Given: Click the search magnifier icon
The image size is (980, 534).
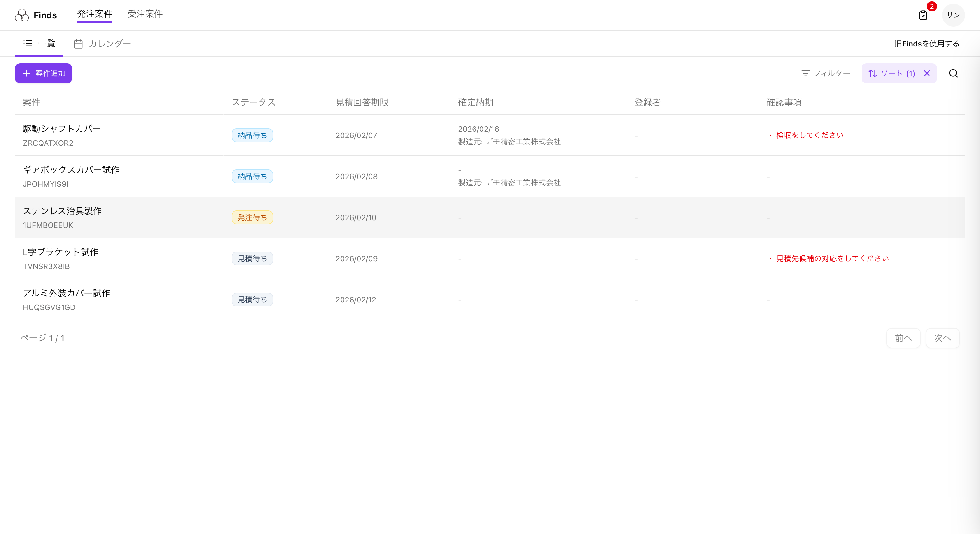Looking at the screenshot, I should pyautogui.click(x=953, y=73).
